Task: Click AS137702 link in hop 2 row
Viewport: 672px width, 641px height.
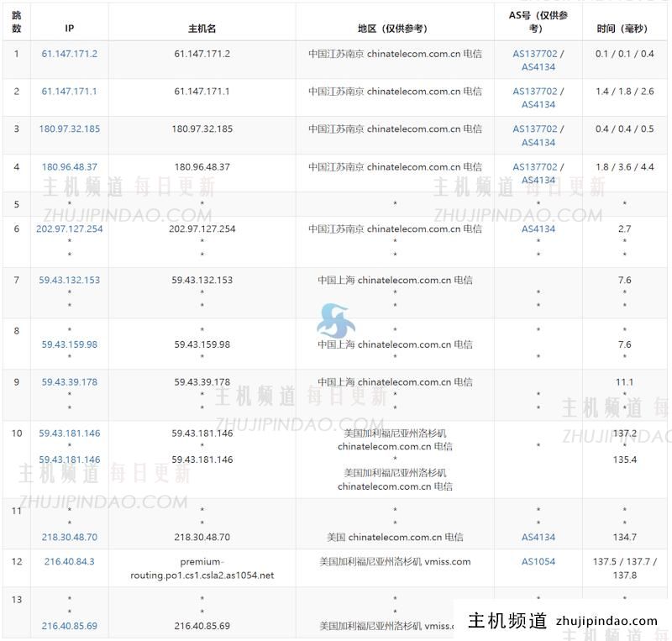Action: click(535, 92)
